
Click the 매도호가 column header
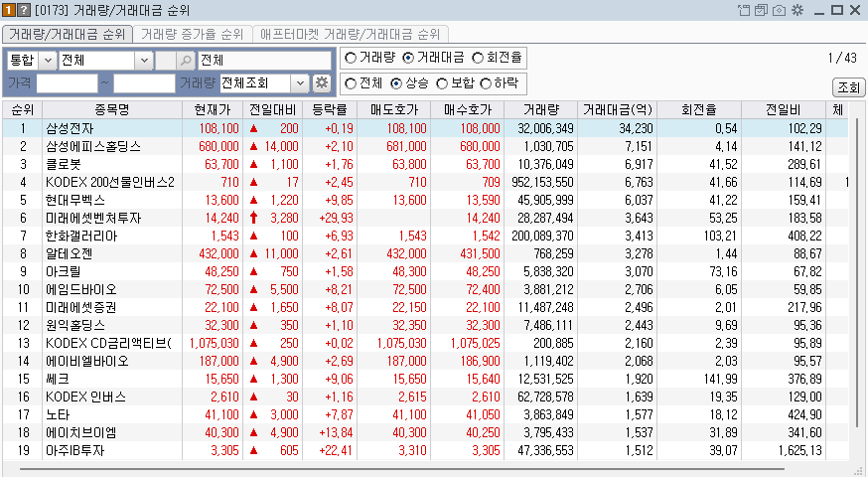pos(393,109)
